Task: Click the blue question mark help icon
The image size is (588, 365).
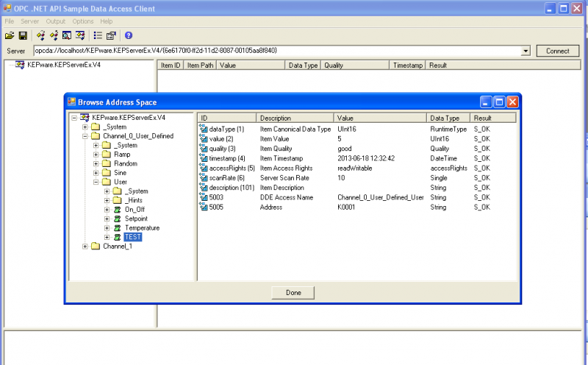Action: [x=128, y=35]
